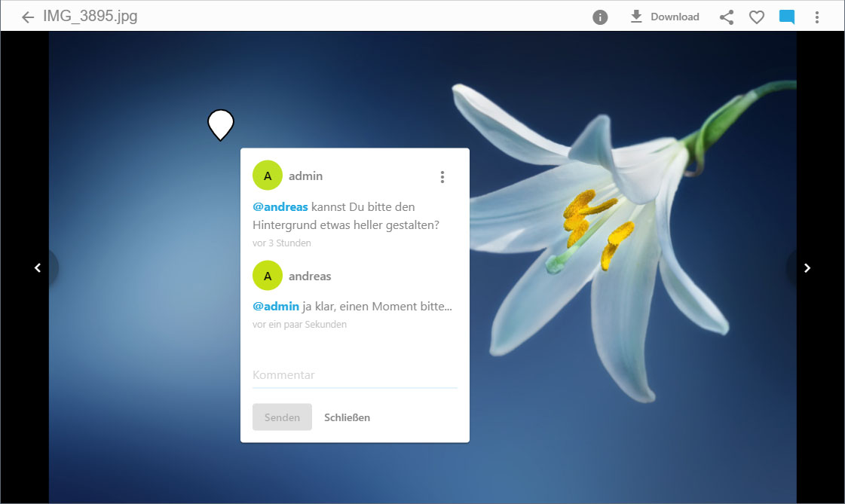Download the image file
This screenshot has height=504, width=845.
point(664,17)
